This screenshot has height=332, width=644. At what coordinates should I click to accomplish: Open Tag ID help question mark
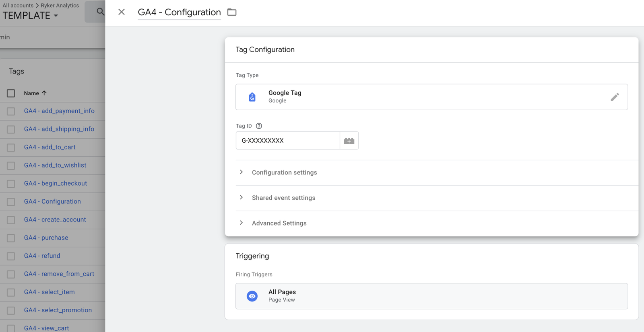coord(259,126)
